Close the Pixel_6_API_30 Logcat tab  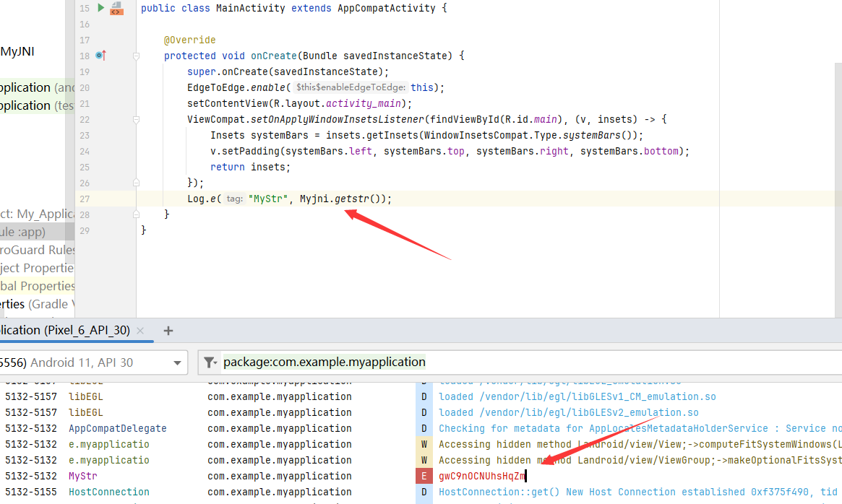[141, 331]
